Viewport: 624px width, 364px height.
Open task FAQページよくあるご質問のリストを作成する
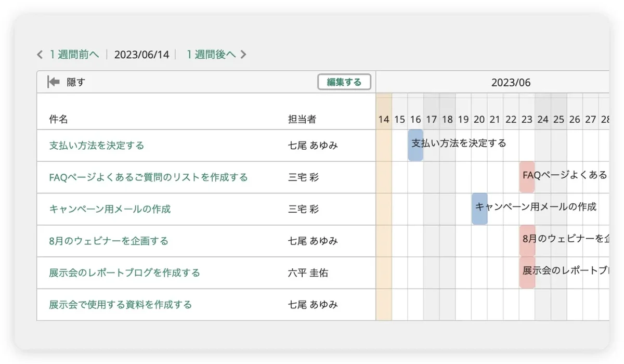click(149, 177)
